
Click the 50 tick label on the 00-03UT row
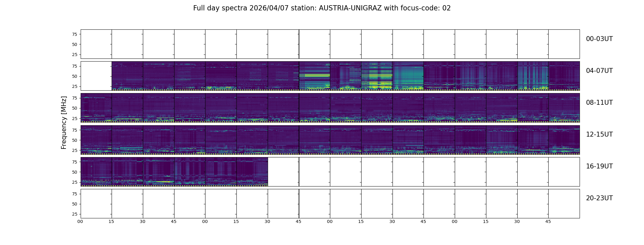[x=75, y=44]
